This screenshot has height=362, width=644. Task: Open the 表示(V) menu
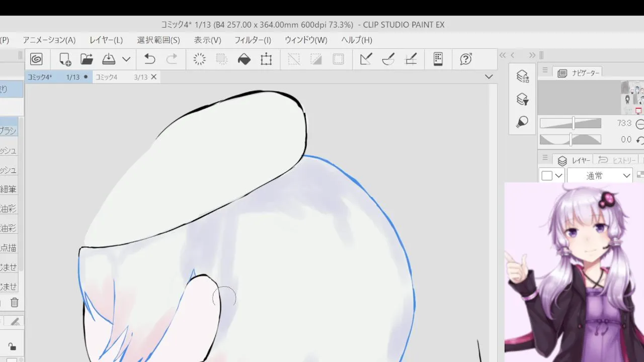208,40
